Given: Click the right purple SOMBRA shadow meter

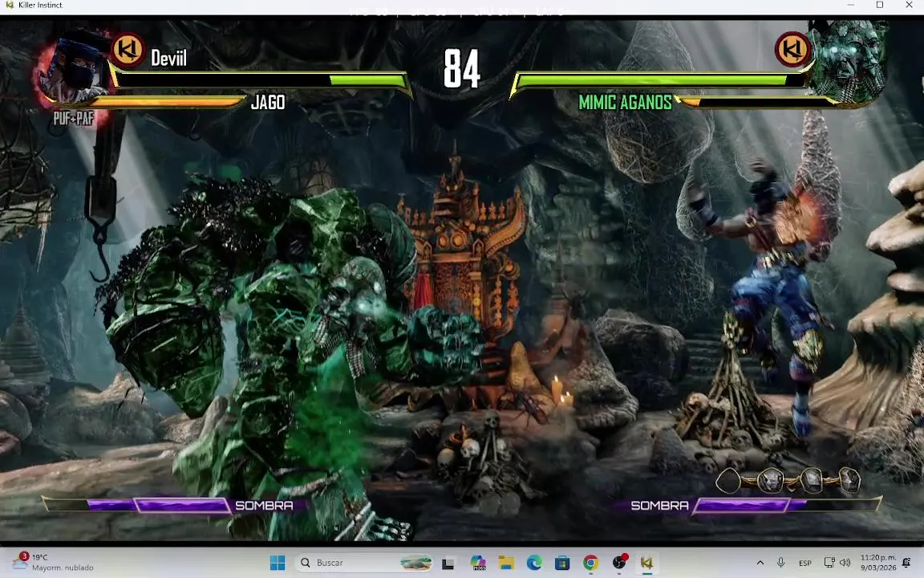Looking at the screenshot, I should coord(788,506).
